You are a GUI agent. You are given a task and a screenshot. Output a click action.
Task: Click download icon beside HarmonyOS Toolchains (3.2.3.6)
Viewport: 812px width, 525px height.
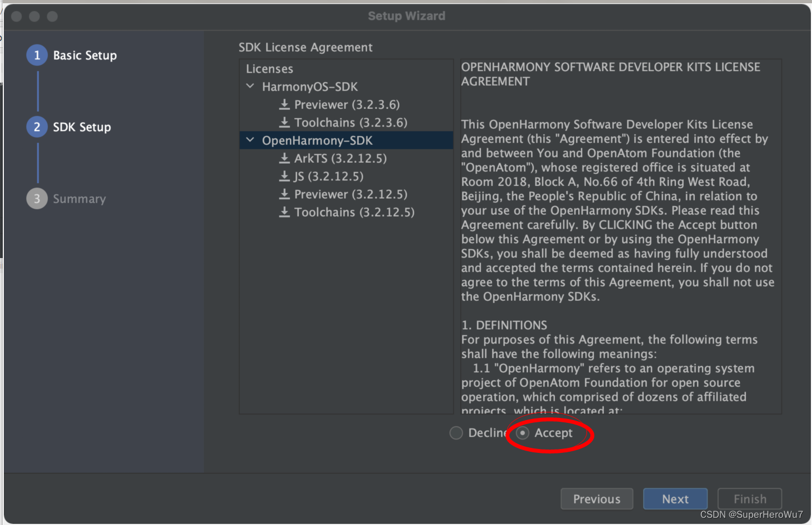(x=284, y=122)
